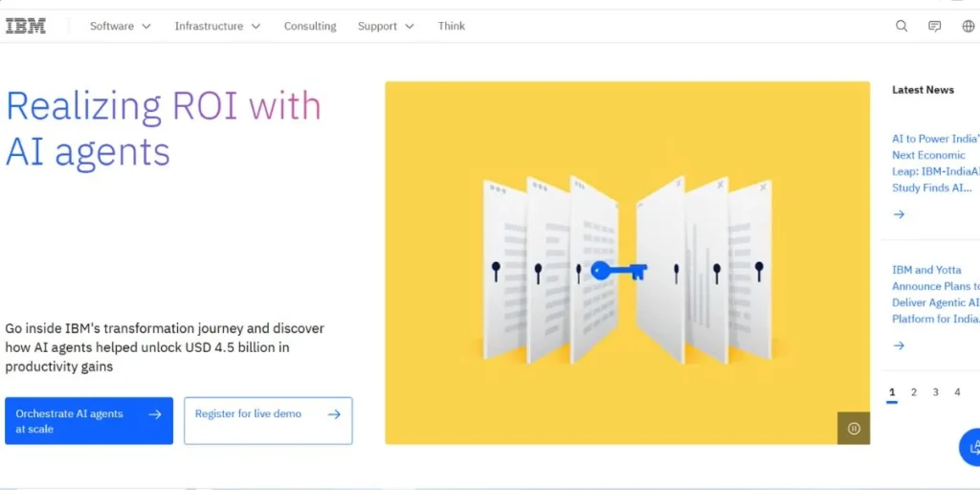
Task: Click the yellow key illustration banner
Action: [628, 262]
